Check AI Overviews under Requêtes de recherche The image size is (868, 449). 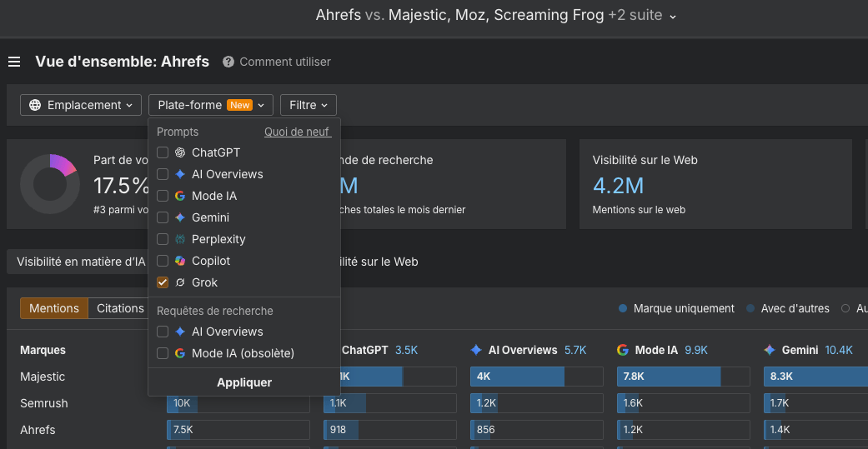[x=163, y=332]
